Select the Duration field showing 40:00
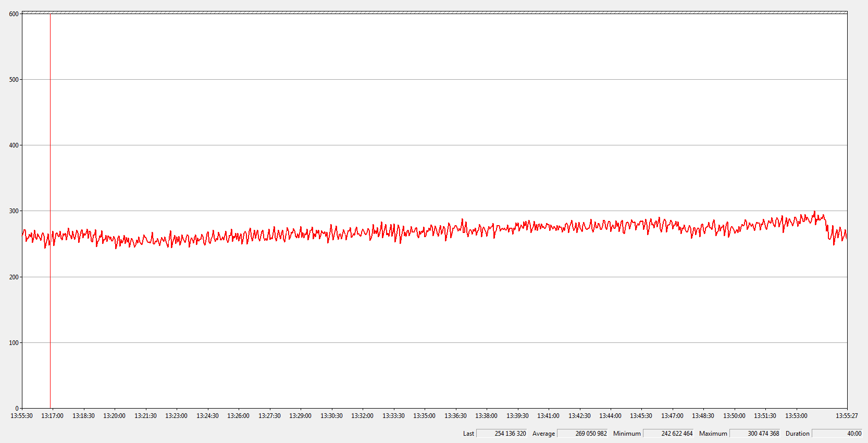The image size is (868, 443). click(837, 433)
